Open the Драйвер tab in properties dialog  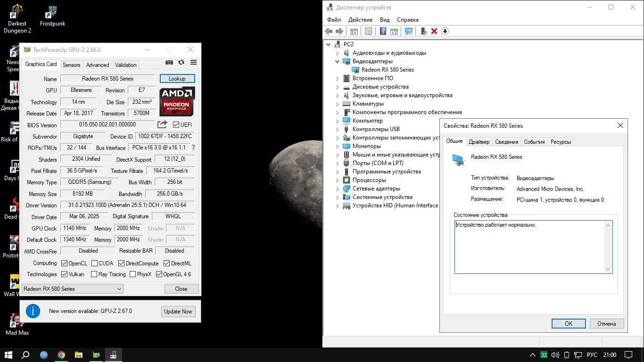click(x=479, y=142)
